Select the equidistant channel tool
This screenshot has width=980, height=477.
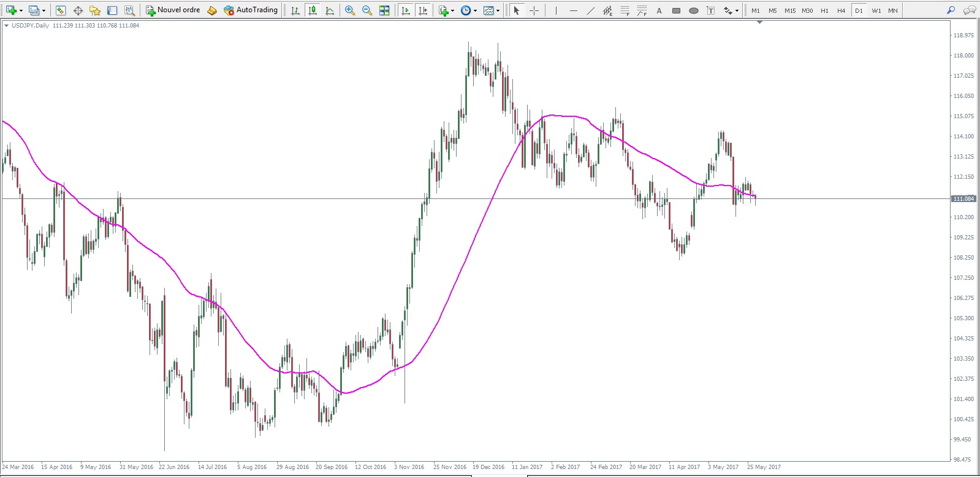(607, 10)
